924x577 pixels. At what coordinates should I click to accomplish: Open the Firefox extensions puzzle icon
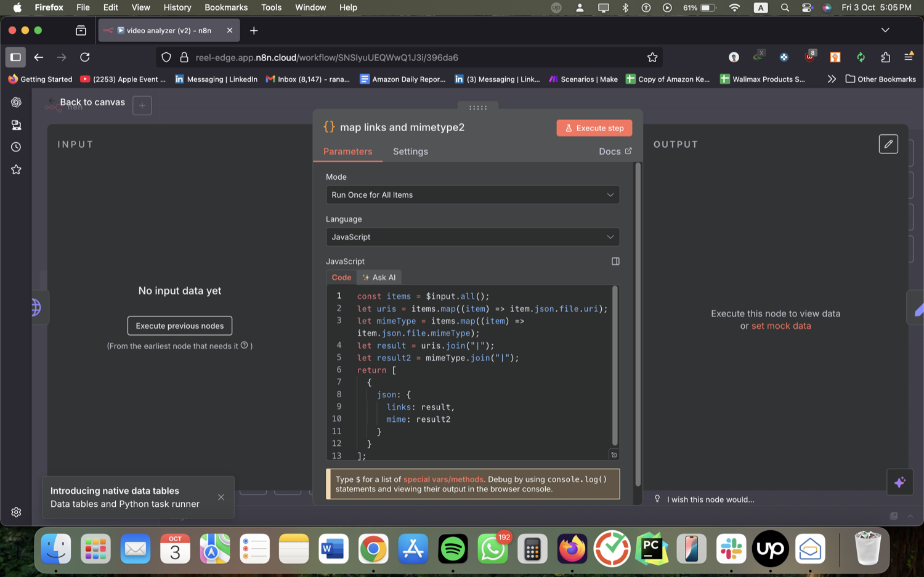(x=885, y=57)
